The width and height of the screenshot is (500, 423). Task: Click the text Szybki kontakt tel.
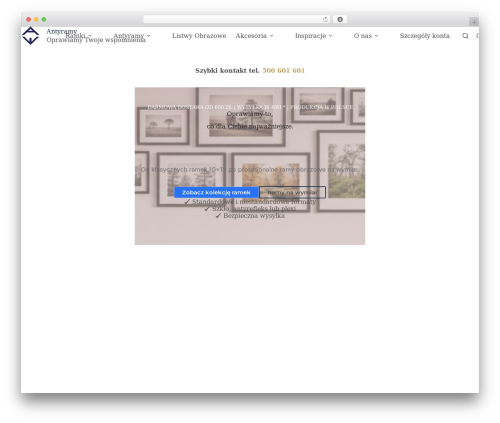[227, 71]
